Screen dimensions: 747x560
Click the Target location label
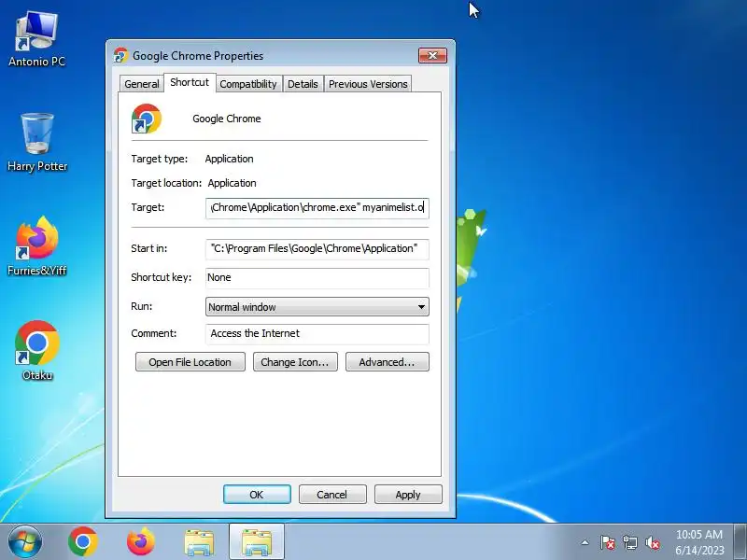pyautogui.click(x=166, y=183)
